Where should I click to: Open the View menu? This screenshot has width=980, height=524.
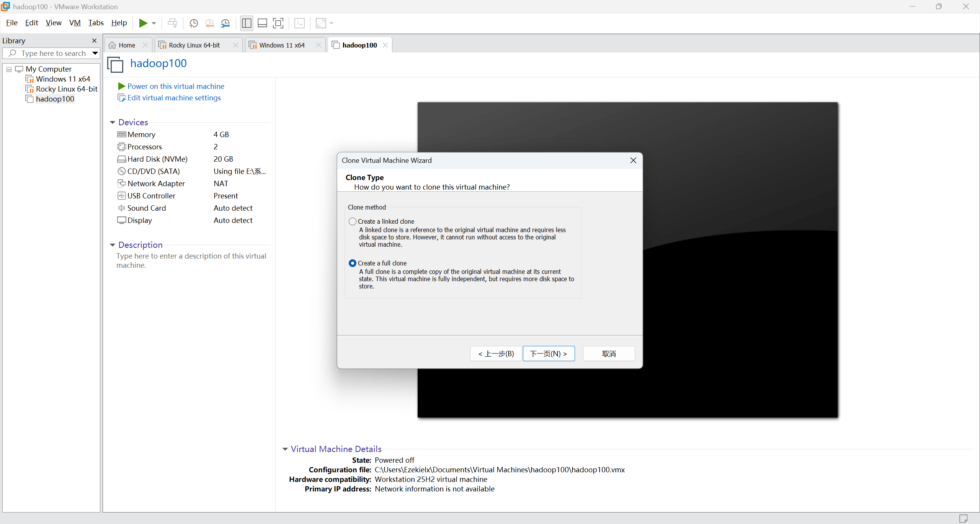click(x=54, y=23)
